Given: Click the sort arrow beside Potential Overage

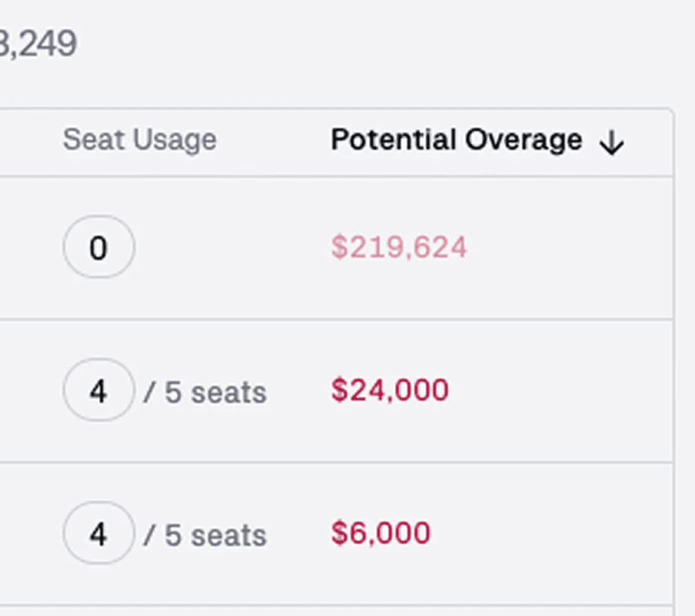Looking at the screenshot, I should [x=612, y=142].
